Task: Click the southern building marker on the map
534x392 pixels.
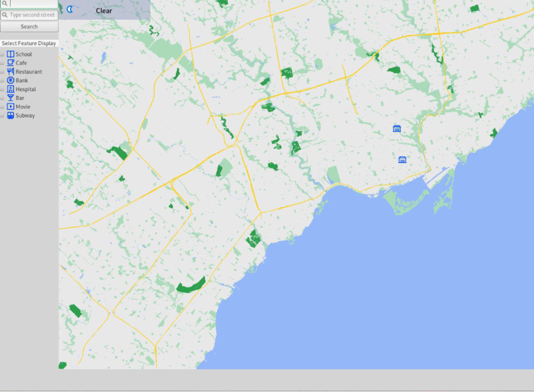Action: 402,160
